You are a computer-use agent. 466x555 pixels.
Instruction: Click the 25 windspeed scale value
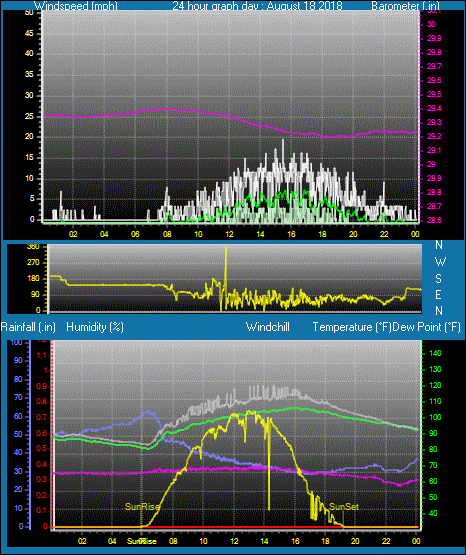point(29,116)
